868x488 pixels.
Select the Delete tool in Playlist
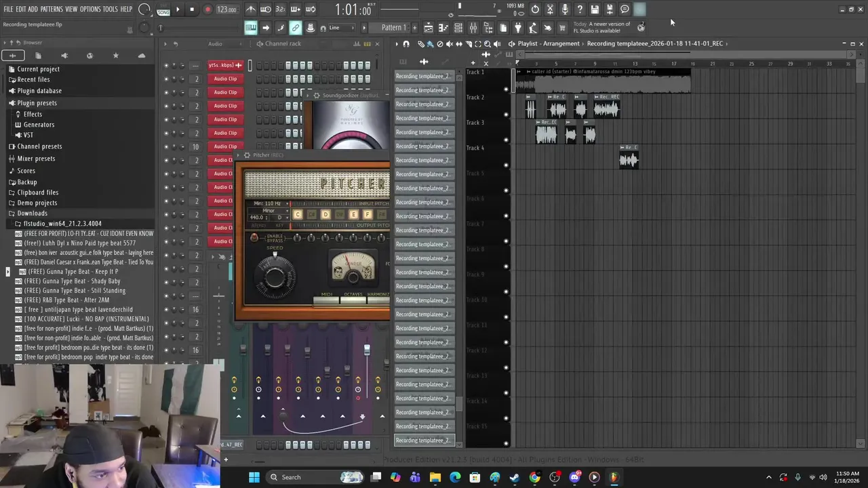coord(439,43)
